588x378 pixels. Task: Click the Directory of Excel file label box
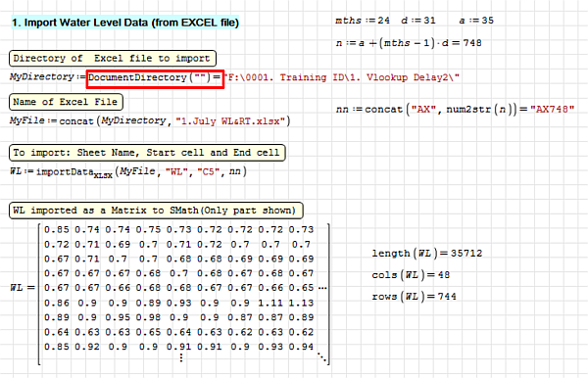click(x=113, y=59)
